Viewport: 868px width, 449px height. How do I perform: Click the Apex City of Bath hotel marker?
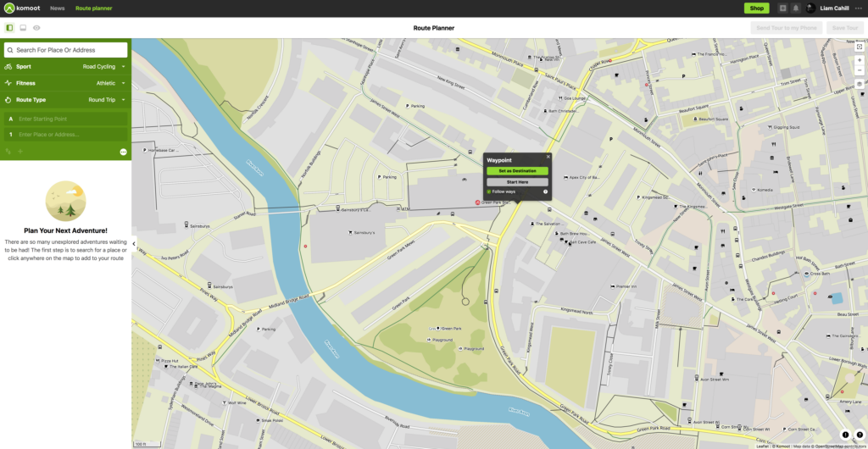click(x=565, y=178)
